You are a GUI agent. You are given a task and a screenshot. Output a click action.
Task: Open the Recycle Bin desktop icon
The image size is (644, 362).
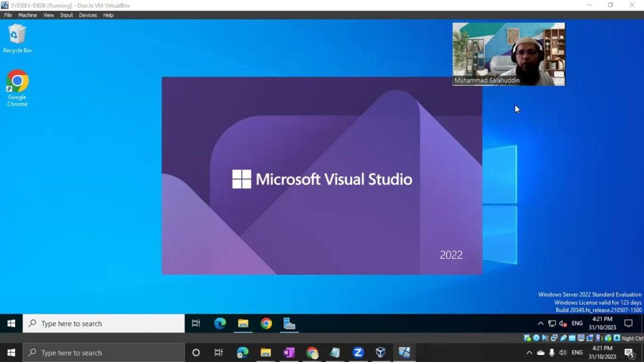(17, 38)
